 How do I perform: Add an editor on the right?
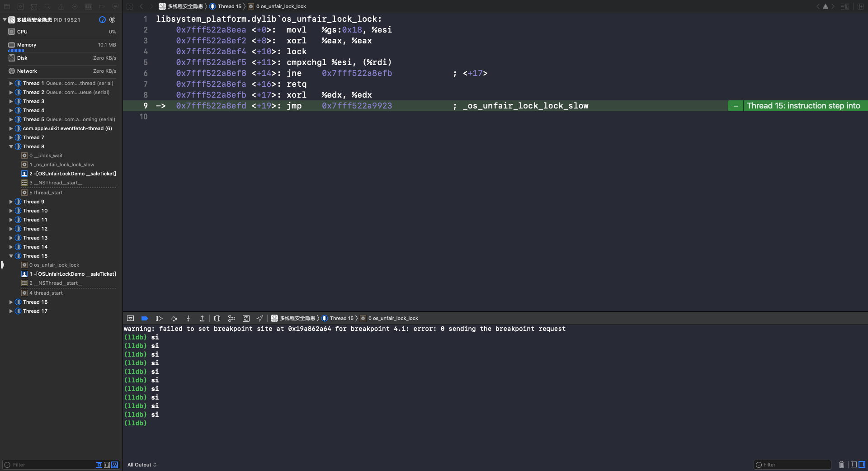point(861,6)
